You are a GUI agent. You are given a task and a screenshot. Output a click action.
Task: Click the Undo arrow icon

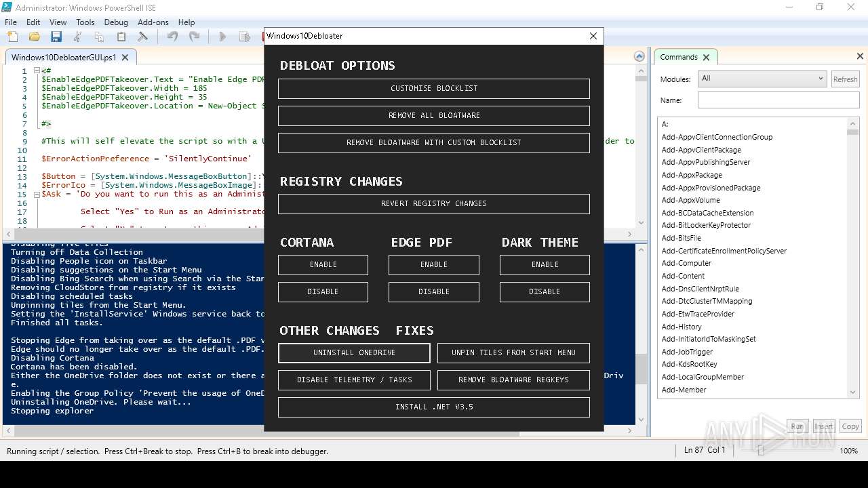coord(172,37)
